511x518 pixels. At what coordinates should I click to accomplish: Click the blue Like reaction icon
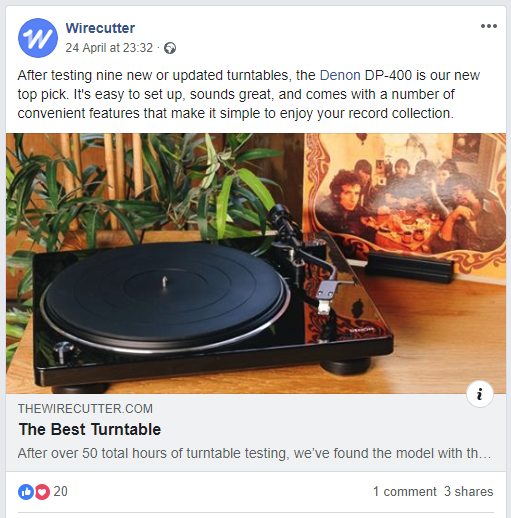pyautogui.click(x=26, y=492)
